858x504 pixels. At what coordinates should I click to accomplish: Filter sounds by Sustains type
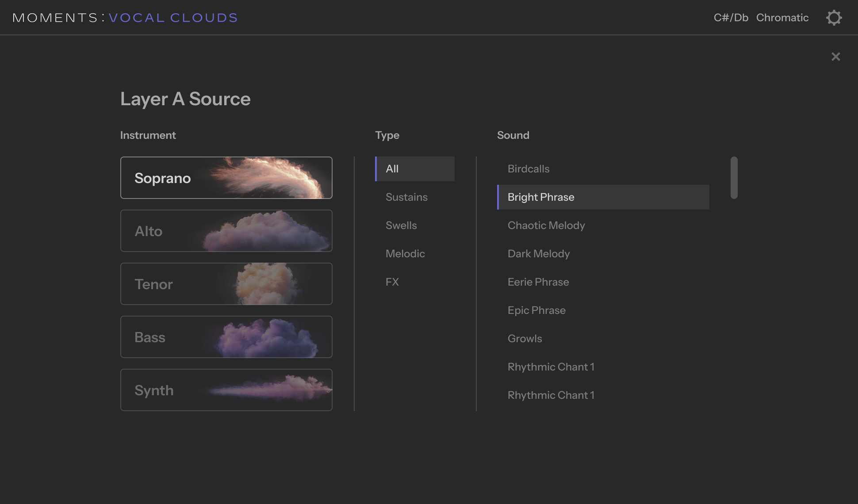406,197
